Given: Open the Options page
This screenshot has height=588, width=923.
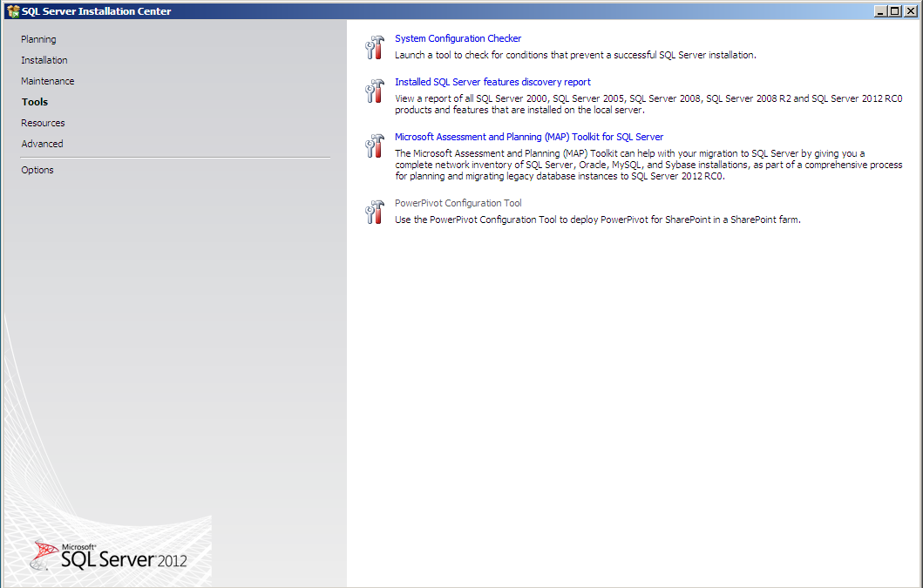Looking at the screenshot, I should (37, 169).
